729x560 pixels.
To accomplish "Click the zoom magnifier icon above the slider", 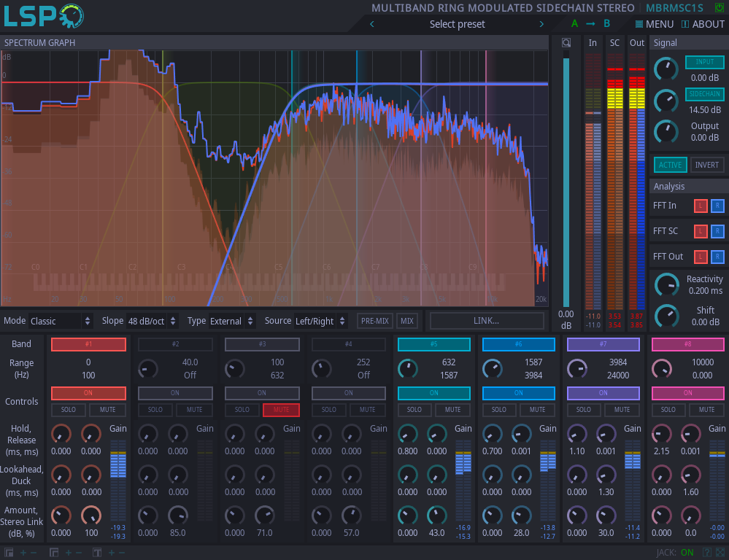I will tap(566, 43).
